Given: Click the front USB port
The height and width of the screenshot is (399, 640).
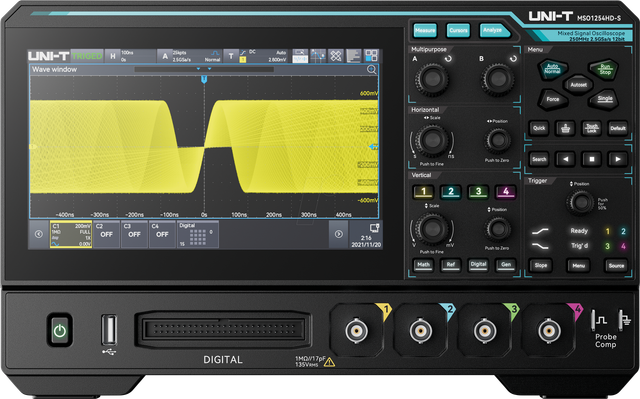Looking at the screenshot, I should (109, 330).
